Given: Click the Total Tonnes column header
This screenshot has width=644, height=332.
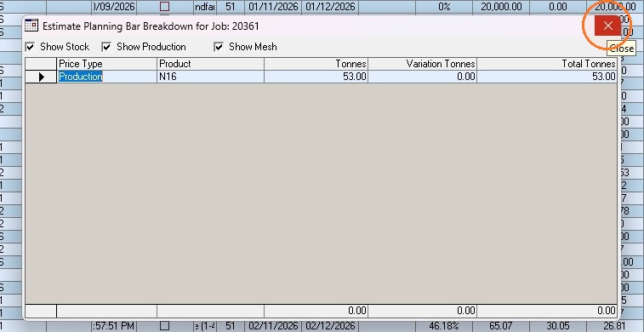Looking at the screenshot, I should [x=547, y=64].
